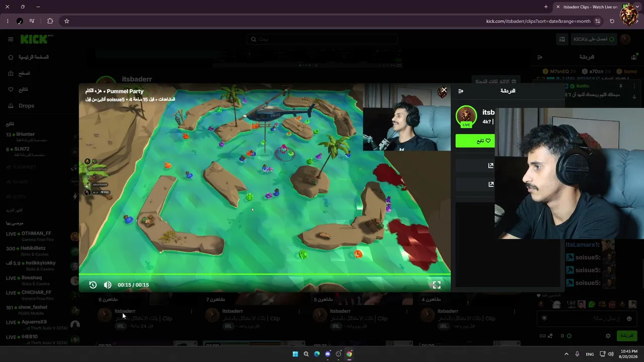Open the 'احصل على KICKs' button
This screenshot has width=644, height=362.
pos(594,39)
